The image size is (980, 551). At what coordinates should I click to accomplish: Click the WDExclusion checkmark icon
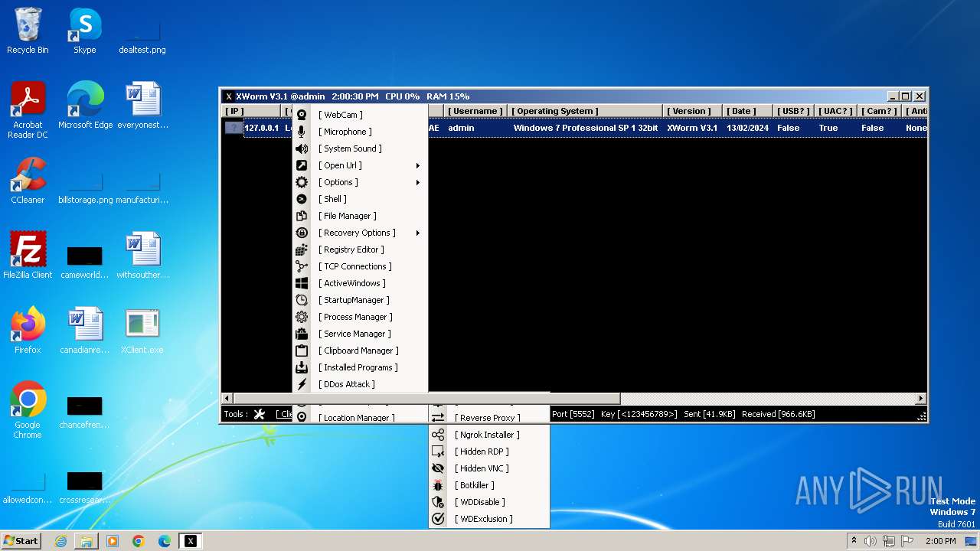click(x=438, y=519)
